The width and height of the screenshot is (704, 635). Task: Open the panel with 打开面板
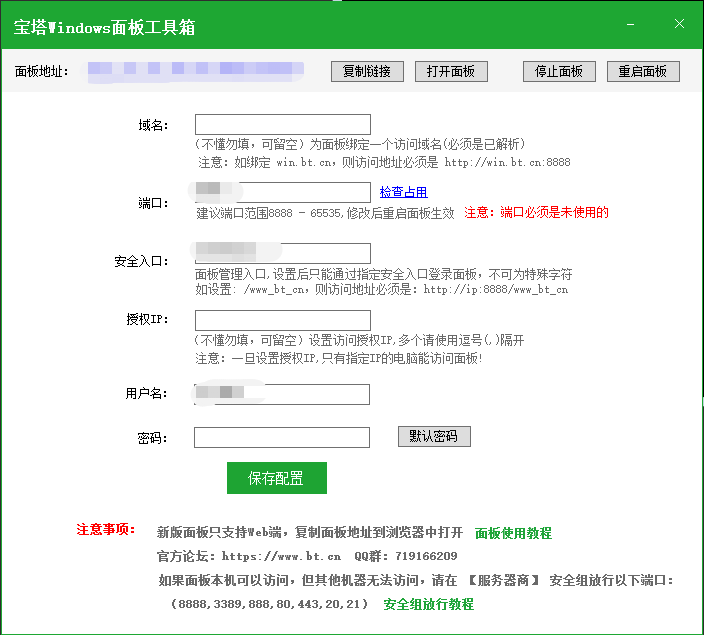click(x=451, y=71)
